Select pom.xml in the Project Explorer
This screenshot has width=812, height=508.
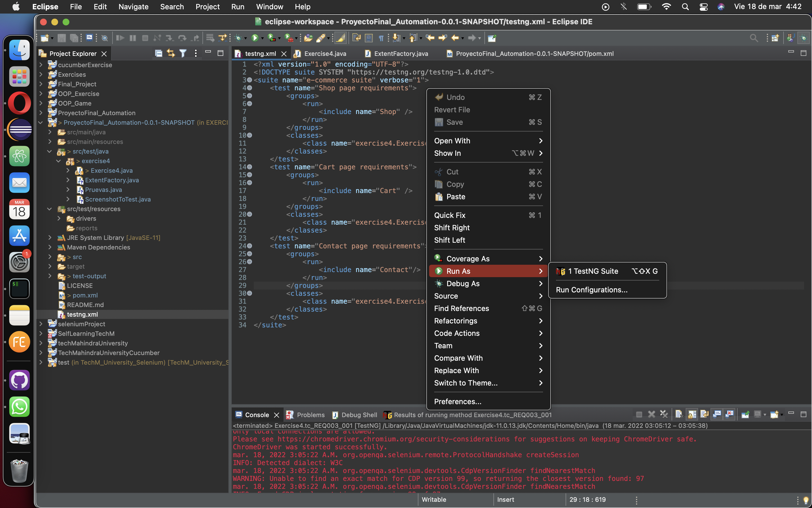(85, 295)
